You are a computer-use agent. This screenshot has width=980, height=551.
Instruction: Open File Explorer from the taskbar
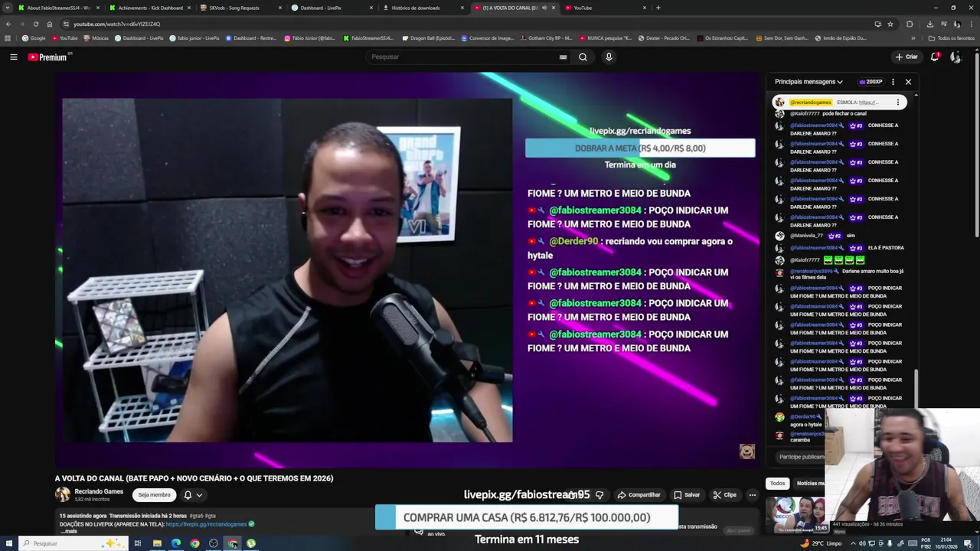pos(157,543)
